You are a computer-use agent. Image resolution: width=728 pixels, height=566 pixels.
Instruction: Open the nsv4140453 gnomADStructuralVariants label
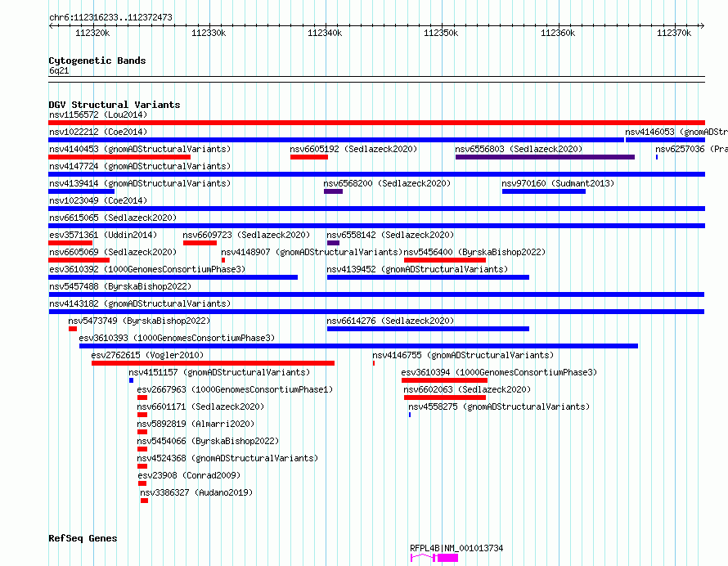tap(140, 149)
